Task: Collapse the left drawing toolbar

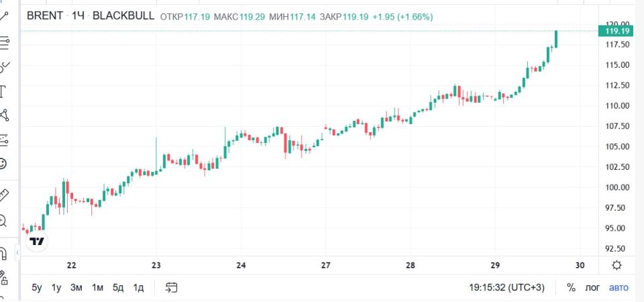Action: coord(17,253)
